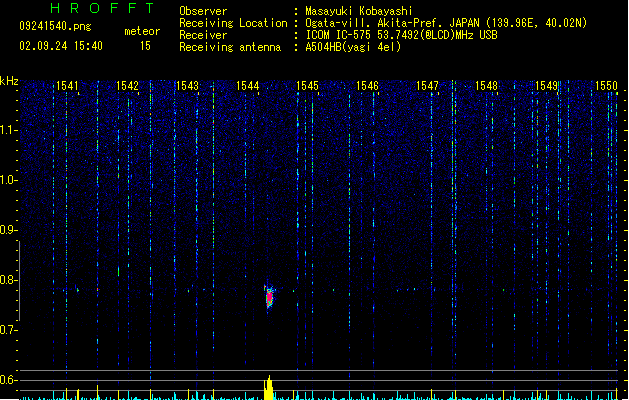Click the 1541 time marker
The height and width of the screenshot is (400, 629).
pos(67,86)
